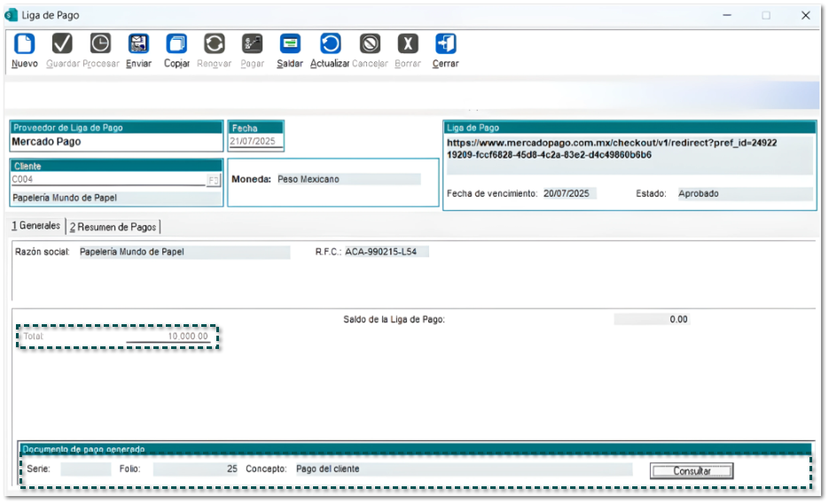Click the Enviar toolbar icon

[x=138, y=44]
